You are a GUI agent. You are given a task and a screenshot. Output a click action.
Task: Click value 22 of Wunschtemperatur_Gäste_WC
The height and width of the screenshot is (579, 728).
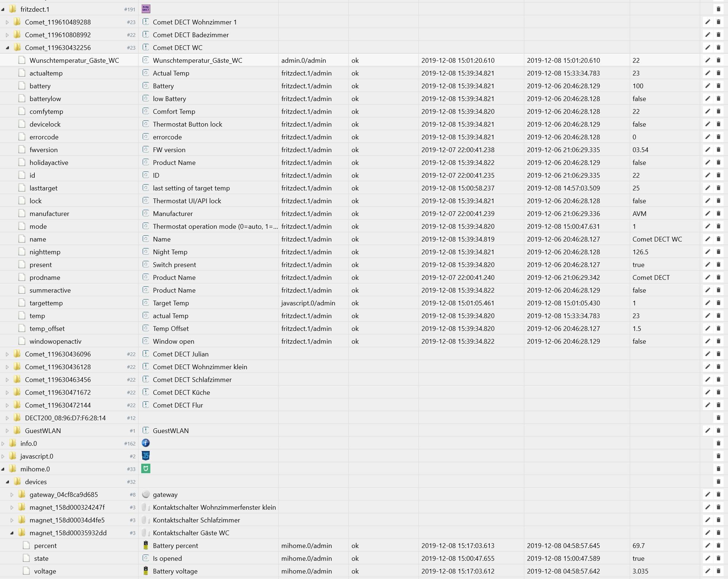(x=636, y=60)
